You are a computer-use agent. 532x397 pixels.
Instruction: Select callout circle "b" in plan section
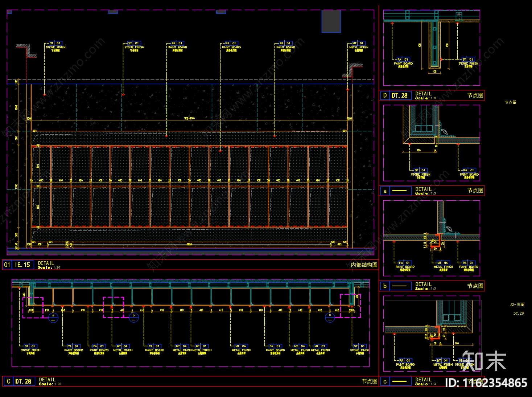point(134,318)
